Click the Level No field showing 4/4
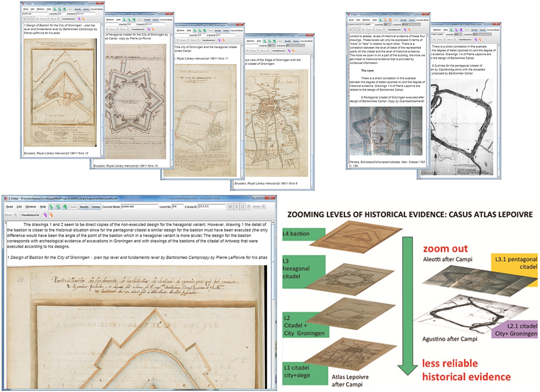The width and height of the screenshot is (540, 392). pos(177,206)
